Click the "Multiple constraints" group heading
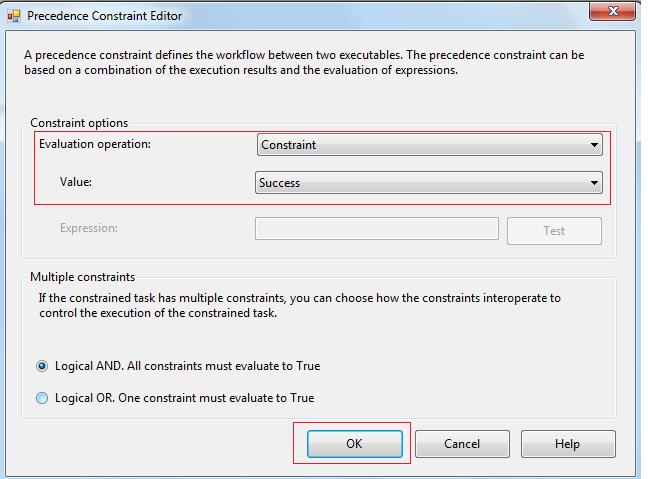This screenshot has height=479, width=648. pyautogui.click(x=82, y=277)
